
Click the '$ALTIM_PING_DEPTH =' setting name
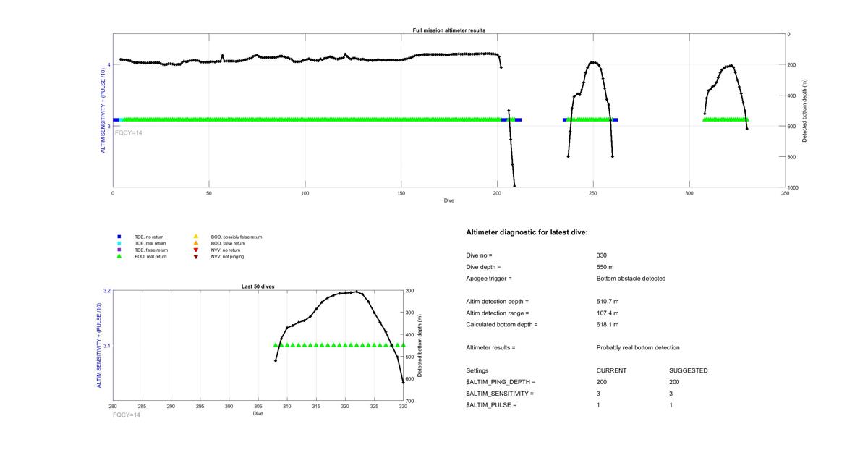[x=501, y=382]
